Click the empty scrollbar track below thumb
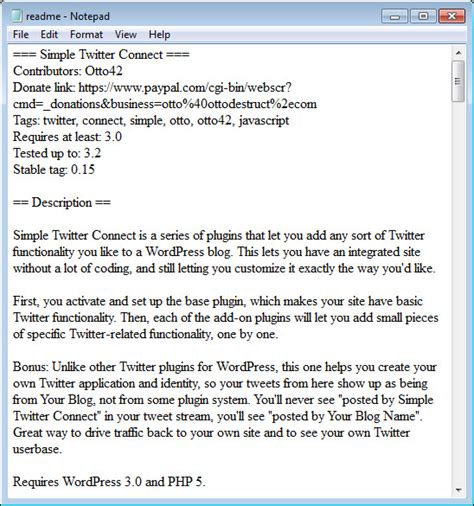 [458, 293]
